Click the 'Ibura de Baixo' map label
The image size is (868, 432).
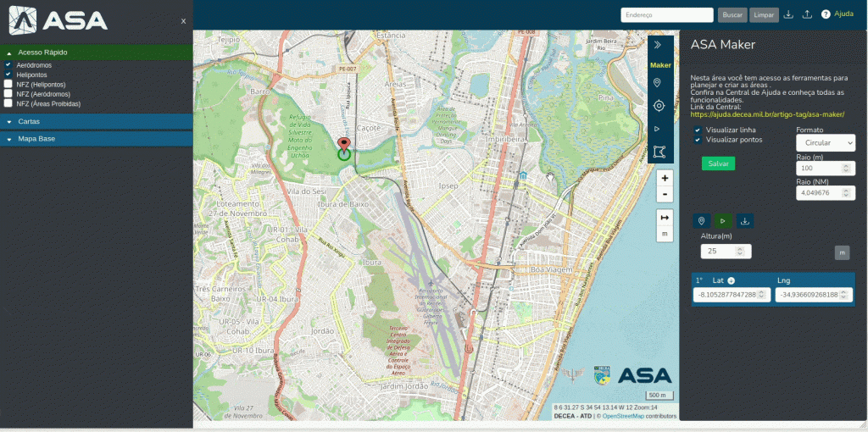(x=342, y=204)
